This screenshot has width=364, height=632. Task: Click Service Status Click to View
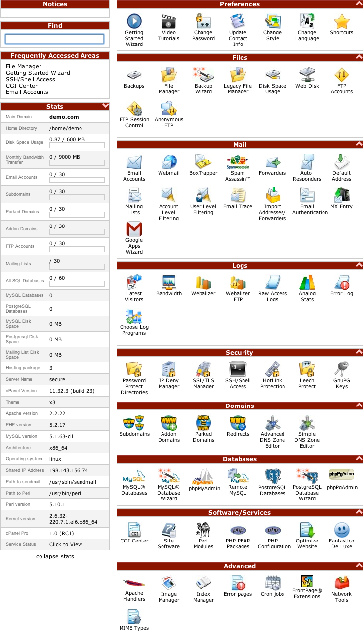point(66,544)
